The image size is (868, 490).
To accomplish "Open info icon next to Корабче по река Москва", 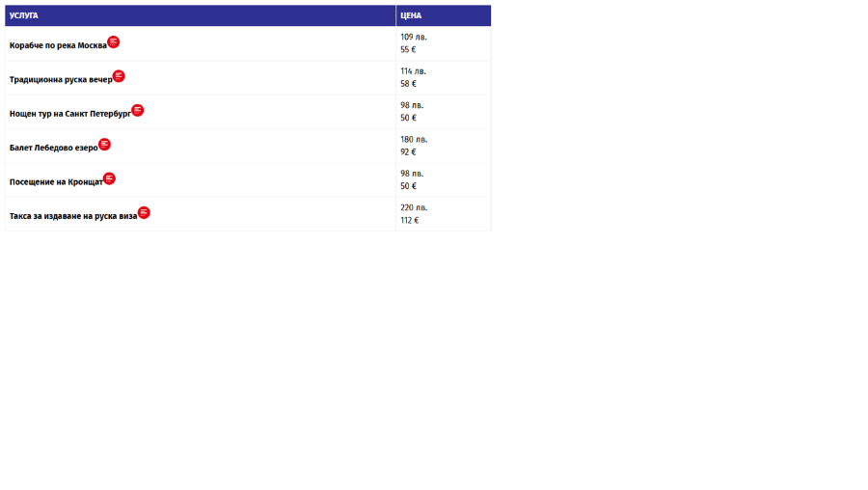I will tap(114, 42).
